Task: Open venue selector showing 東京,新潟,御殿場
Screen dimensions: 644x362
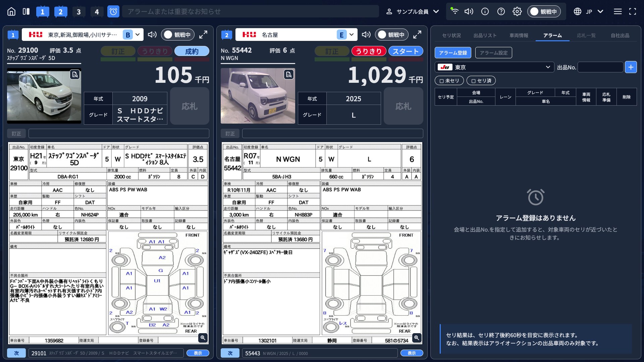Action: click(x=83, y=35)
